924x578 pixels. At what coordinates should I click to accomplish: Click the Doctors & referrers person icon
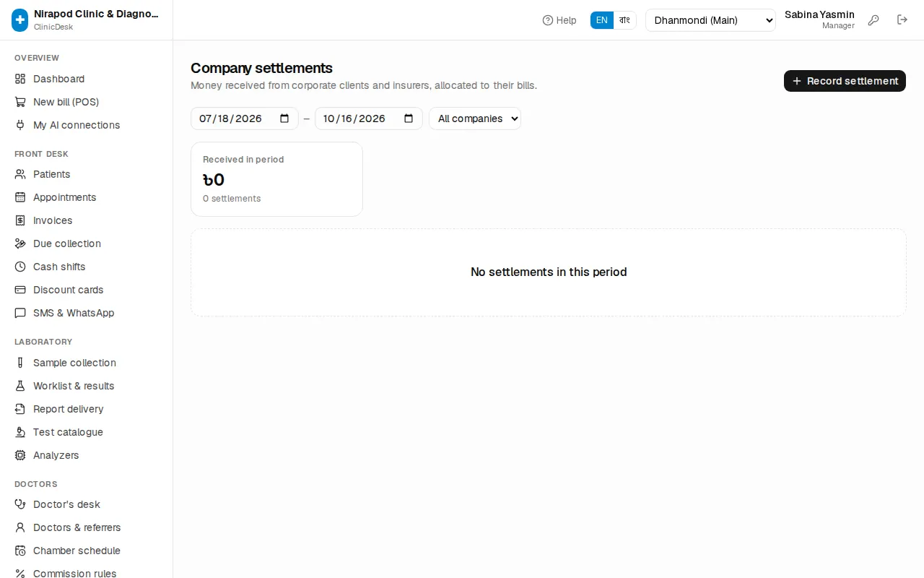click(20, 527)
